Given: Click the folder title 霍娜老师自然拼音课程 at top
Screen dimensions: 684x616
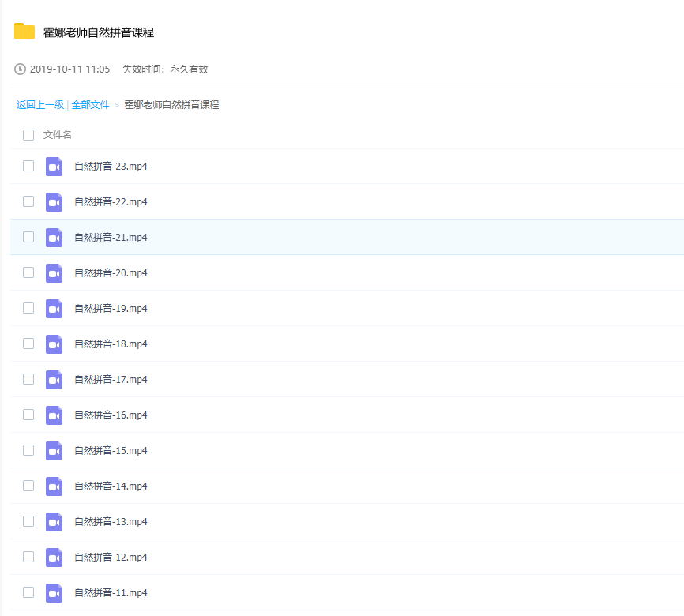Looking at the screenshot, I should click(x=99, y=32).
